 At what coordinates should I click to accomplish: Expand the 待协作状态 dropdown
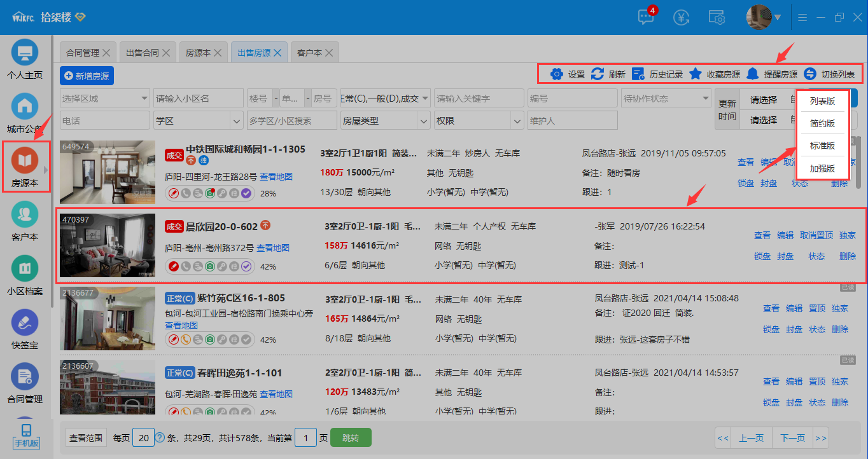point(666,99)
